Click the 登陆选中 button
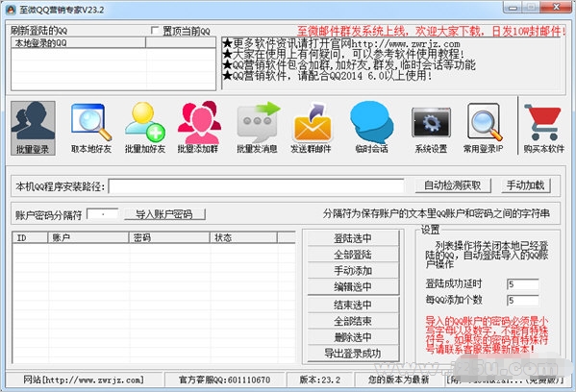This screenshot has height=392, width=576. 353,238
